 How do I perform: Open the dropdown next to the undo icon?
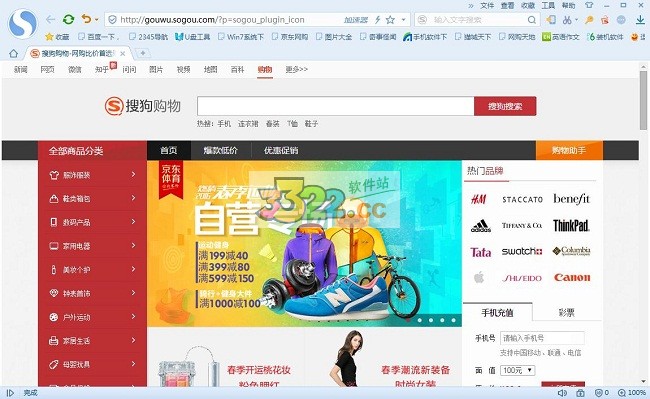pos(97,19)
